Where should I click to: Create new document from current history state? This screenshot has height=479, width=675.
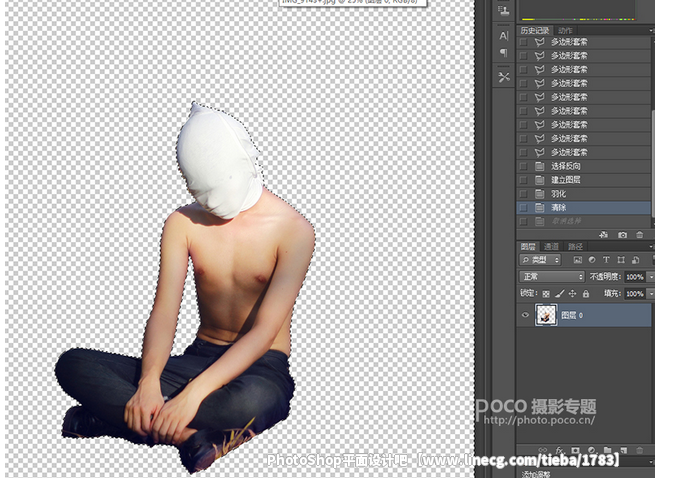point(604,235)
